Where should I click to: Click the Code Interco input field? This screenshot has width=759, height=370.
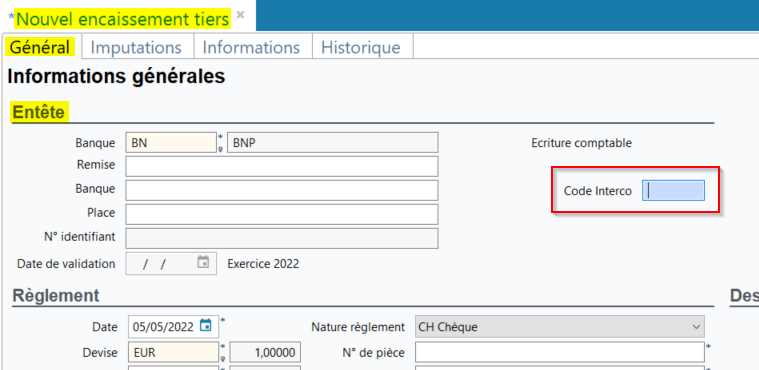(673, 191)
